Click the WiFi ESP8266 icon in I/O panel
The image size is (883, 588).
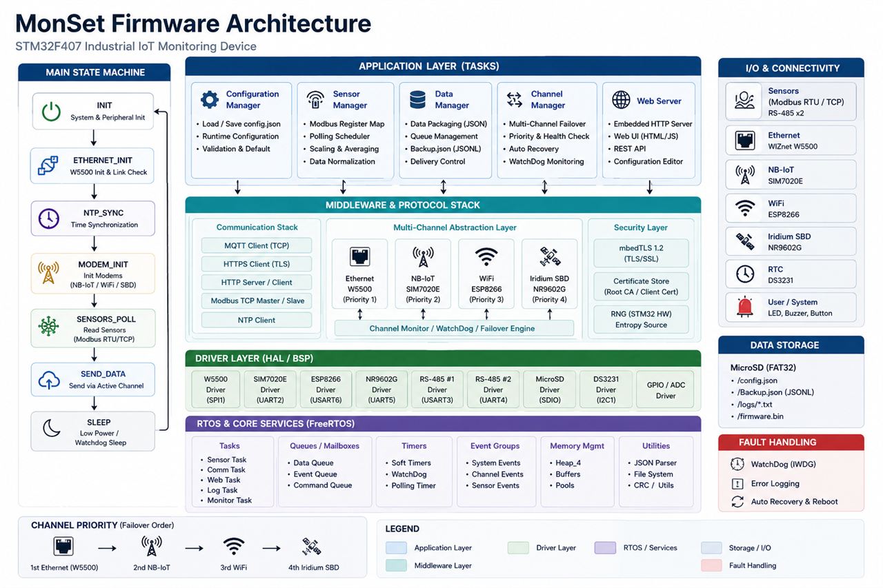tap(745, 207)
